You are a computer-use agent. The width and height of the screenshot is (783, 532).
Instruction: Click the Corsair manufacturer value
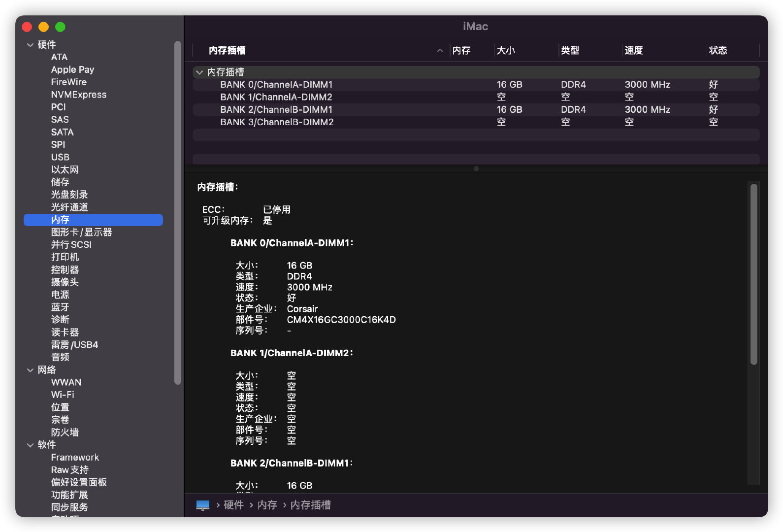(x=302, y=309)
